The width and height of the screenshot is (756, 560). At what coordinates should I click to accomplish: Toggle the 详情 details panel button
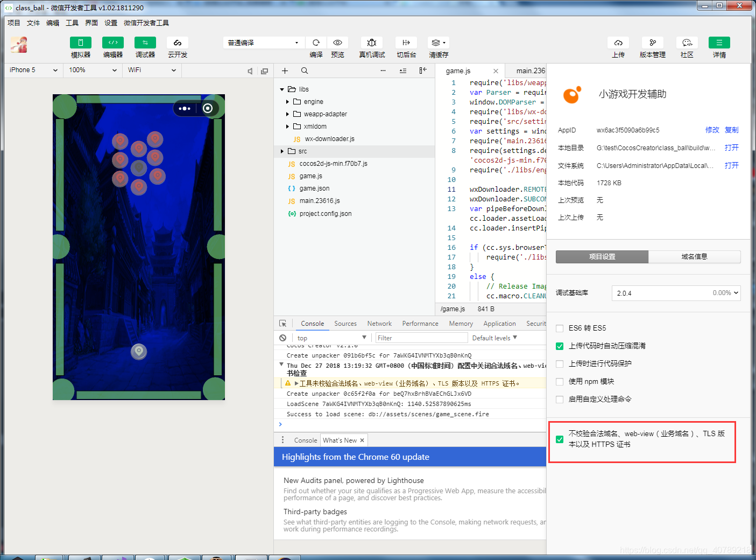tap(719, 43)
